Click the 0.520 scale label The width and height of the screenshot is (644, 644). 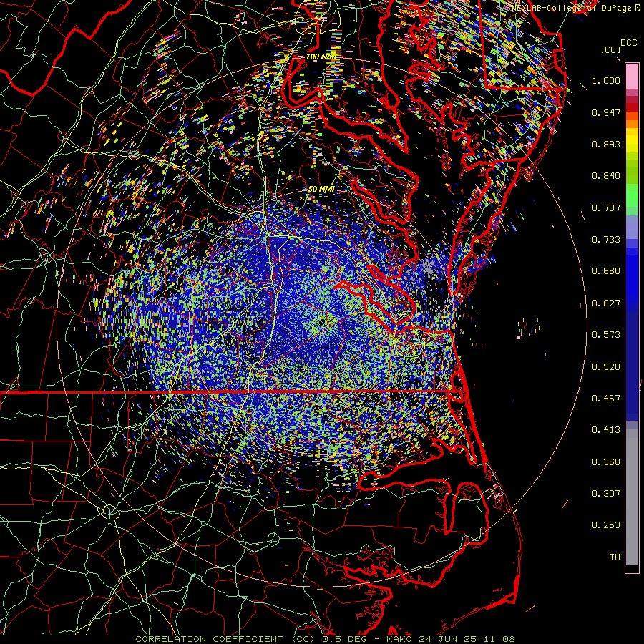click(606, 367)
